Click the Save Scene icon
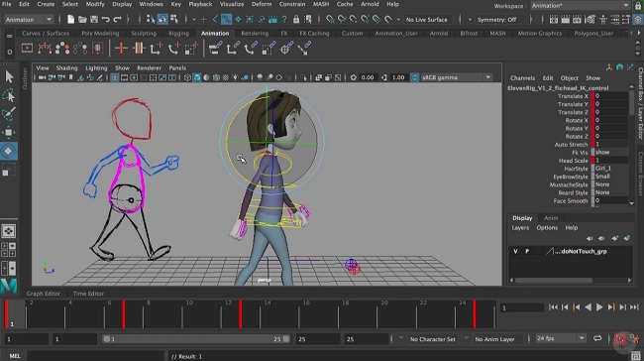Viewport: 644px width, 361px height. [94, 19]
